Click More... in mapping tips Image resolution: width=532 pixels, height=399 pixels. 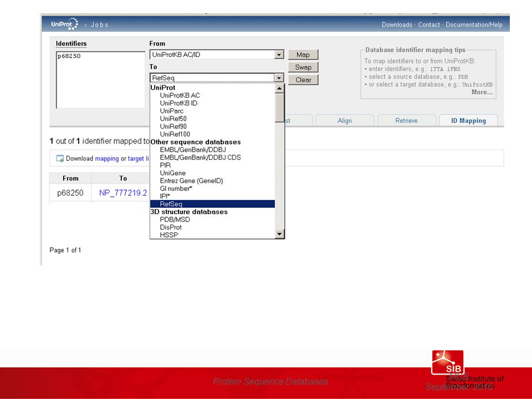482,92
